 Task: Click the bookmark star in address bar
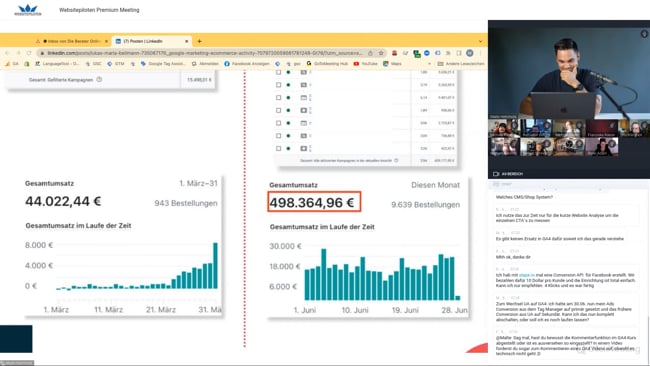(381, 53)
